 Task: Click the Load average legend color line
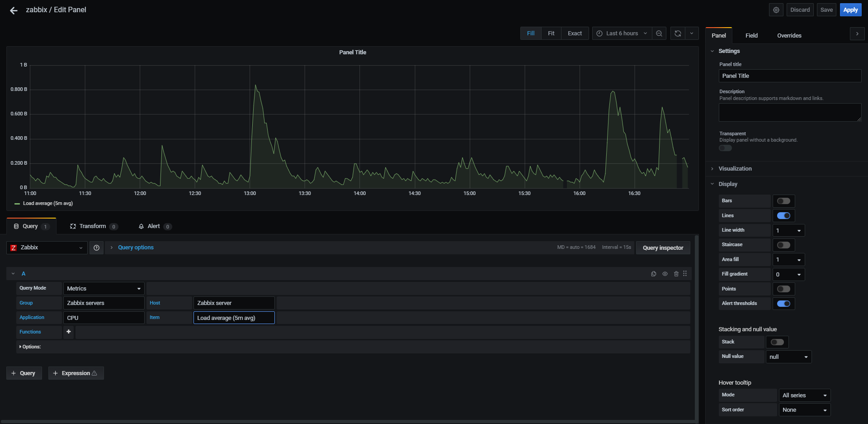(x=17, y=204)
